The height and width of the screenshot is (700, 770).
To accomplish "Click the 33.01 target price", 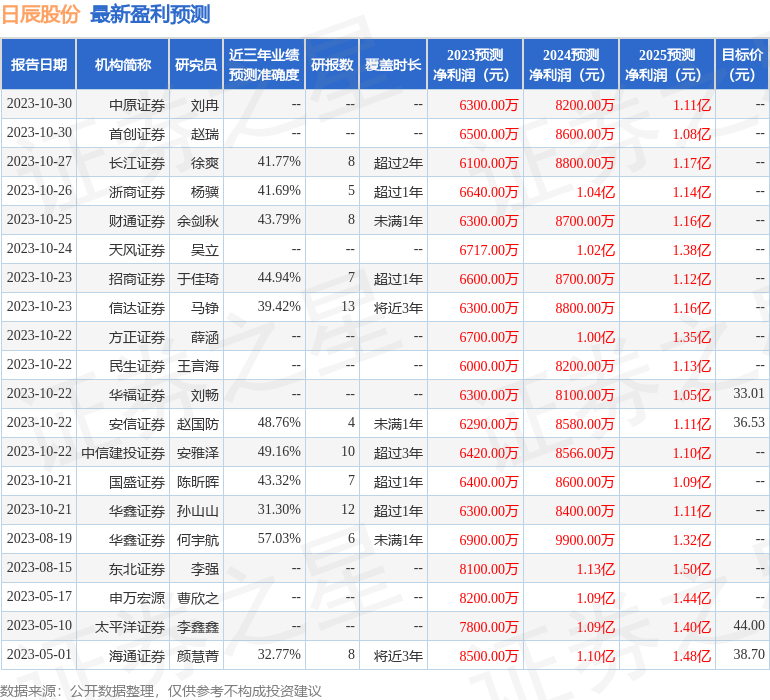I will (x=749, y=393).
